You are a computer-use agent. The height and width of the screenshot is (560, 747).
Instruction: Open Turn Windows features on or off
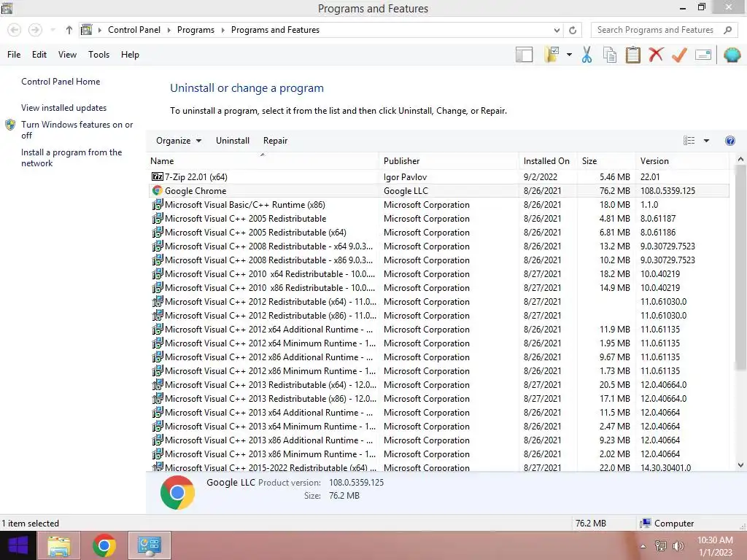[x=77, y=130]
